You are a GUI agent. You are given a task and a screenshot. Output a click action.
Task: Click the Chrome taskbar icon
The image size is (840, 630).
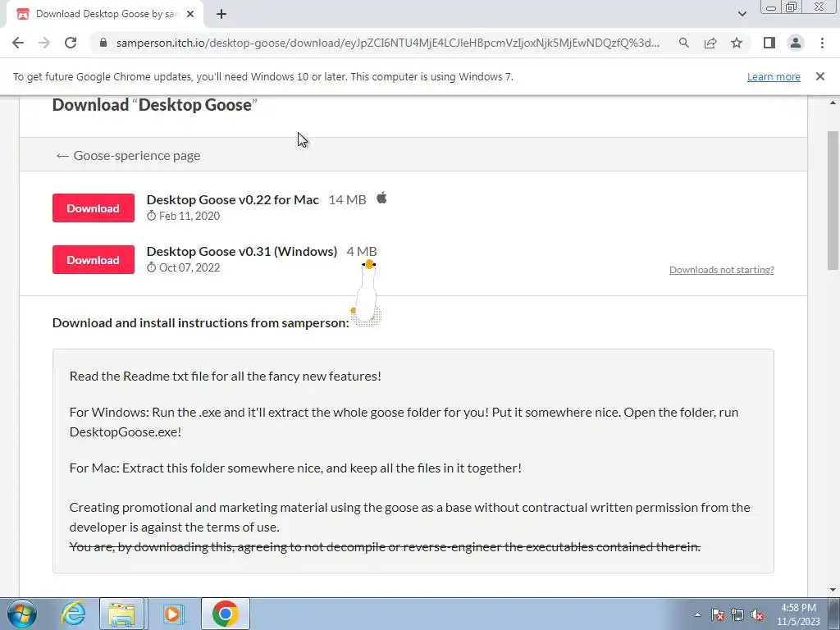(225, 614)
